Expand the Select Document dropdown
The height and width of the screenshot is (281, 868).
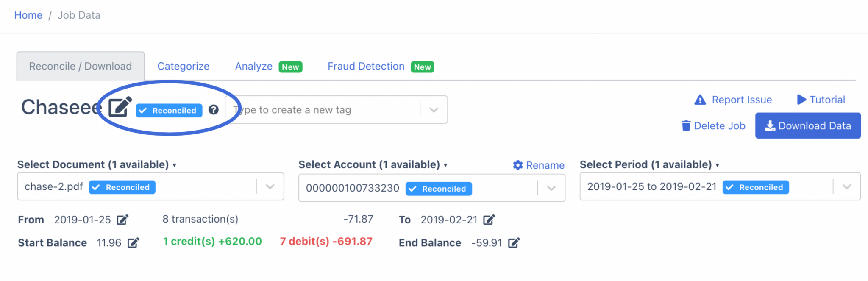(x=270, y=187)
